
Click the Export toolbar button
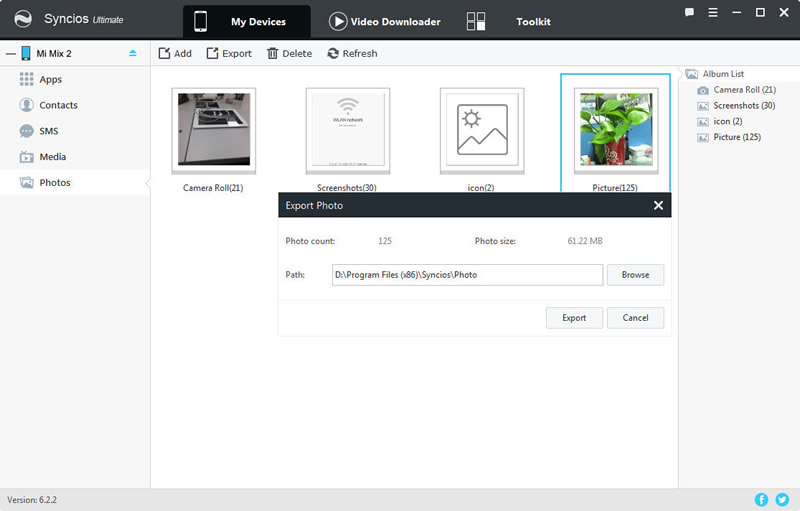tap(229, 54)
